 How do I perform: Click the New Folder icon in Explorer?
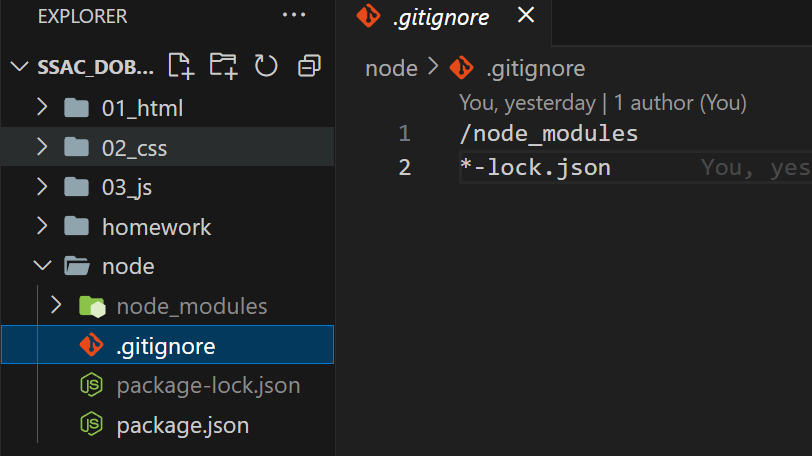tap(223, 66)
